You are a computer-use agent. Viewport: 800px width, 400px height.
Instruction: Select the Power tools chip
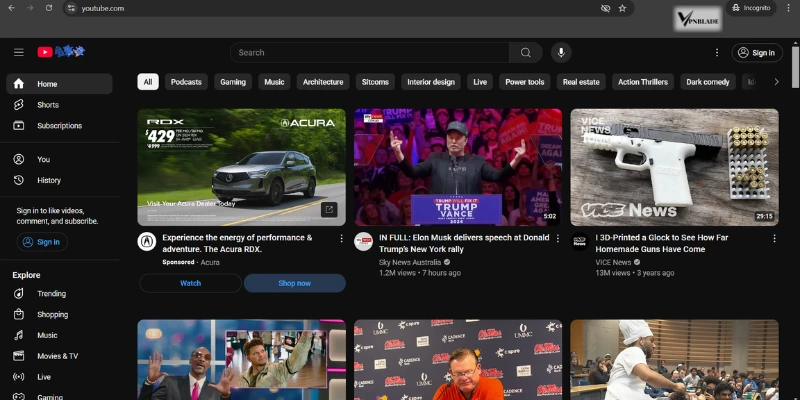[x=524, y=82]
